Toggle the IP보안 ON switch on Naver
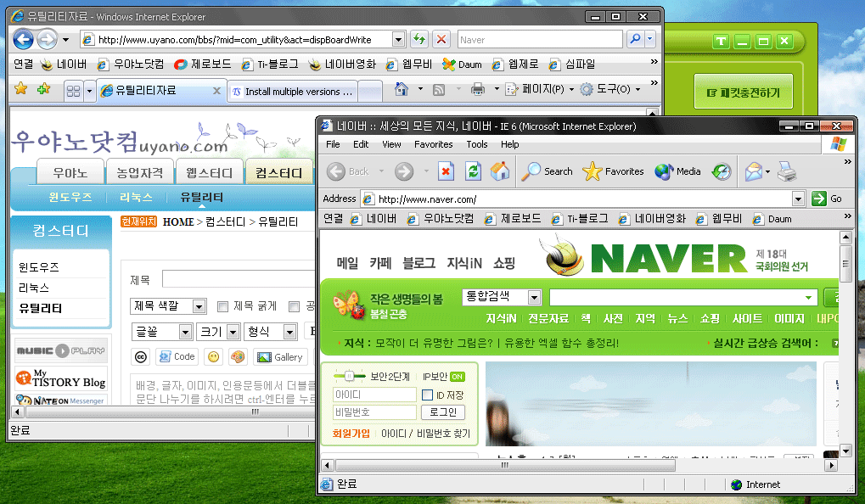Image resolution: width=865 pixels, height=504 pixels. pos(458,377)
